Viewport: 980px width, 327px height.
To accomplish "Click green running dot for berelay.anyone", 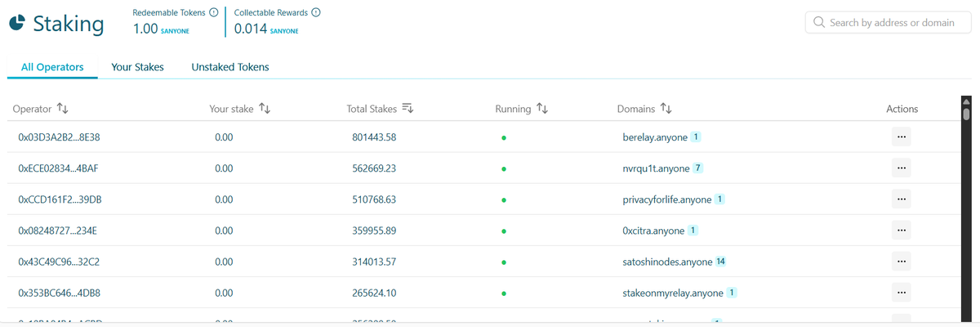I will 504,137.
